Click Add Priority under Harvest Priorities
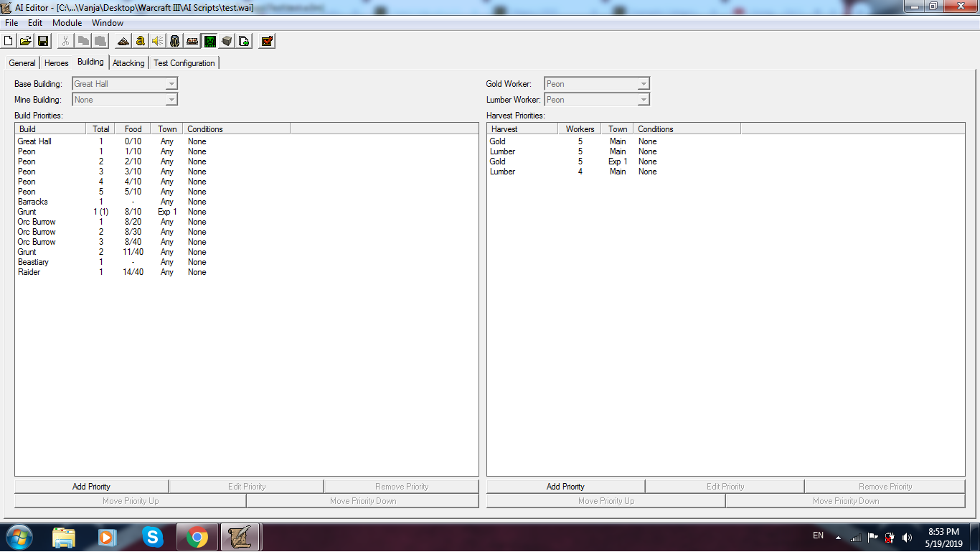 pos(565,487)
